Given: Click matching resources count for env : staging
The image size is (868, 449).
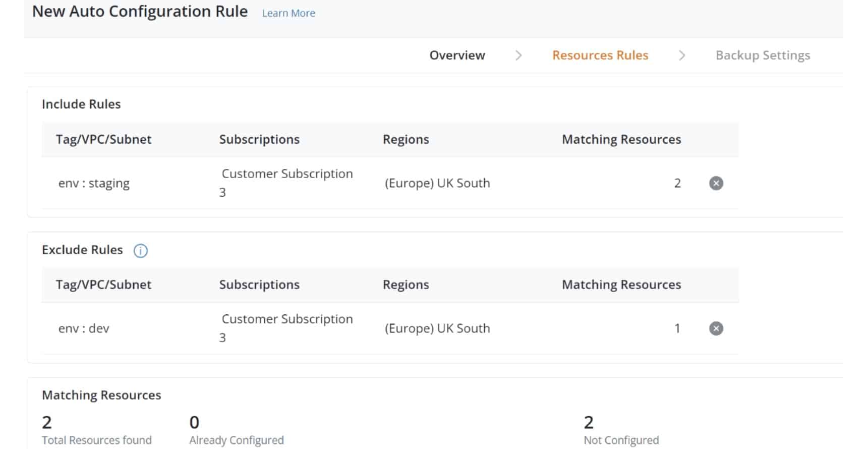Looking at the screenshot, I should [677, 183].
